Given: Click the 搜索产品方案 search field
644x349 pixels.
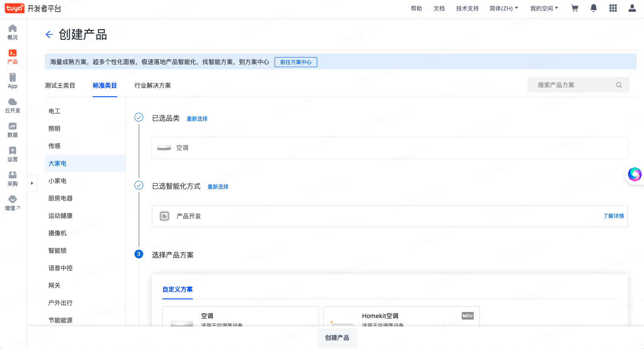Looking at the screenshot, I should pos(574,85).
